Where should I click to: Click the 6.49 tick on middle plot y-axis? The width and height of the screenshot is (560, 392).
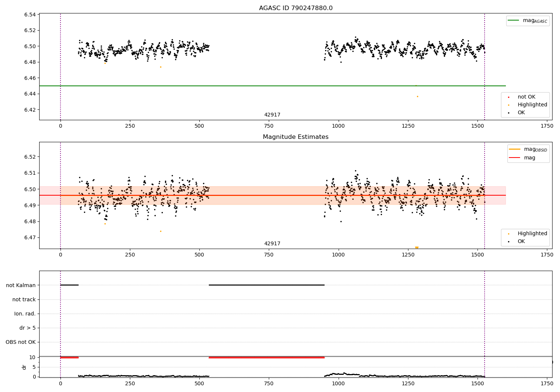pyautogui.click(x=30, y=205)
